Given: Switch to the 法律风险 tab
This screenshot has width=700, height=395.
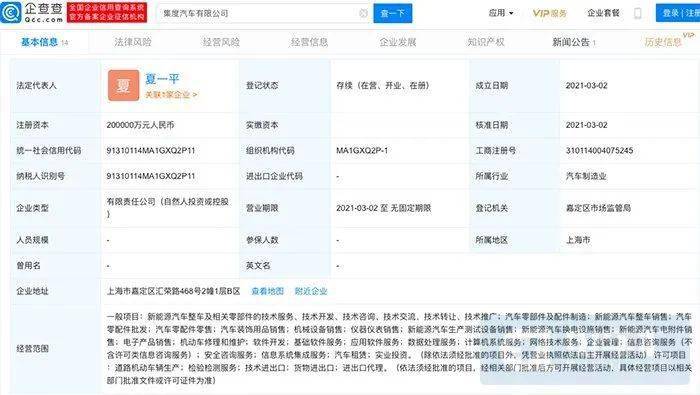Looking at the screenshot, I should [133, 42].
